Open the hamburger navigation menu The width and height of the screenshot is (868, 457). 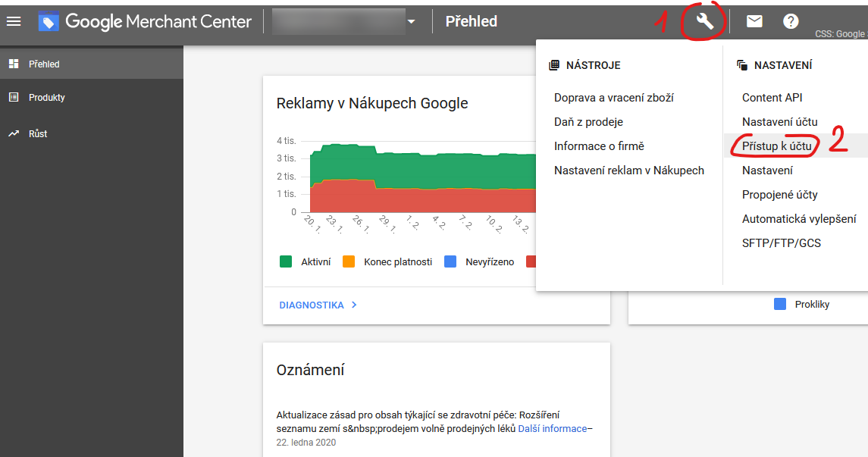(x=14, y=21)
